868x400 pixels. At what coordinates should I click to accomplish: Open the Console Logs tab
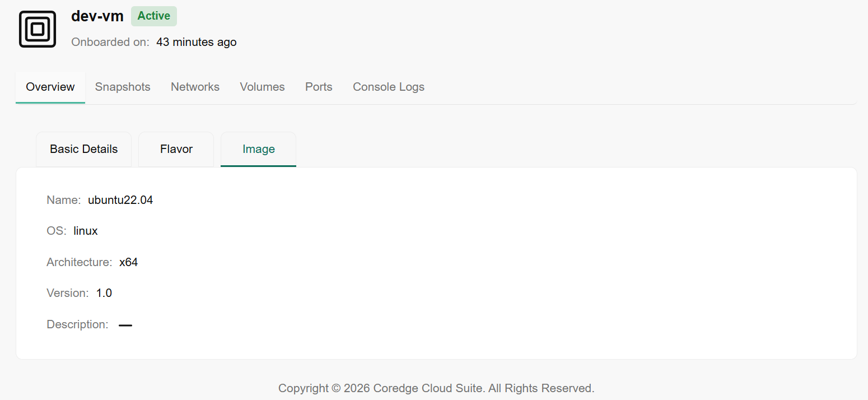point(389,87)
